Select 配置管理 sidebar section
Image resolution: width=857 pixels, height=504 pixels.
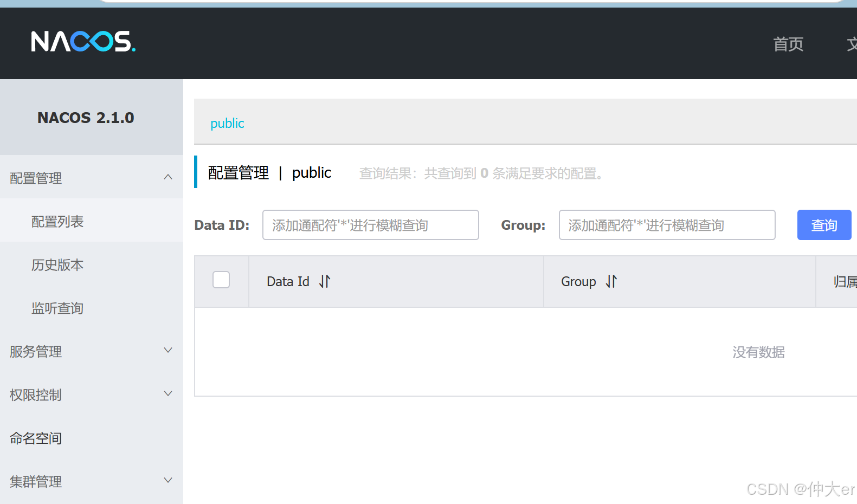(x=92, y=178)
